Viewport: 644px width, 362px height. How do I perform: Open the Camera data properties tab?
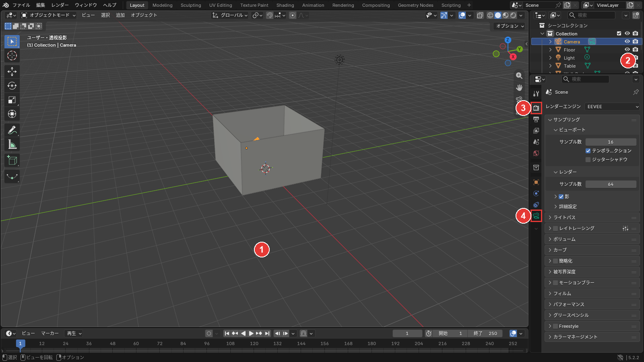536,216
